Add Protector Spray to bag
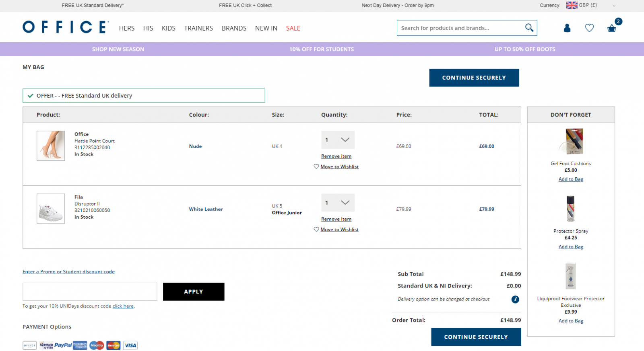Screen dimensions: 644x351 coord(571,247)
